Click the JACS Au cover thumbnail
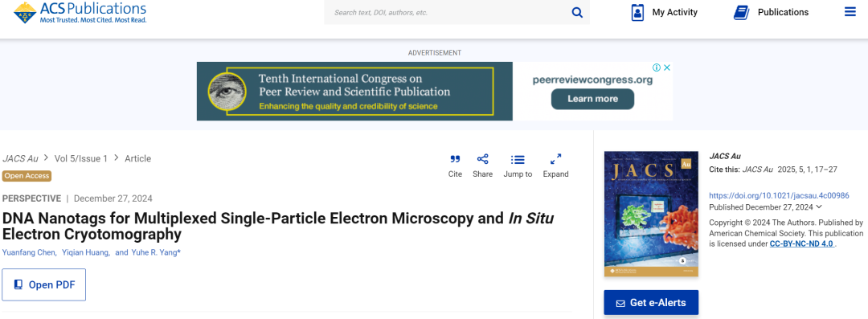The width and height of the screenshot is (868, 319). click(x=651, y=214)
